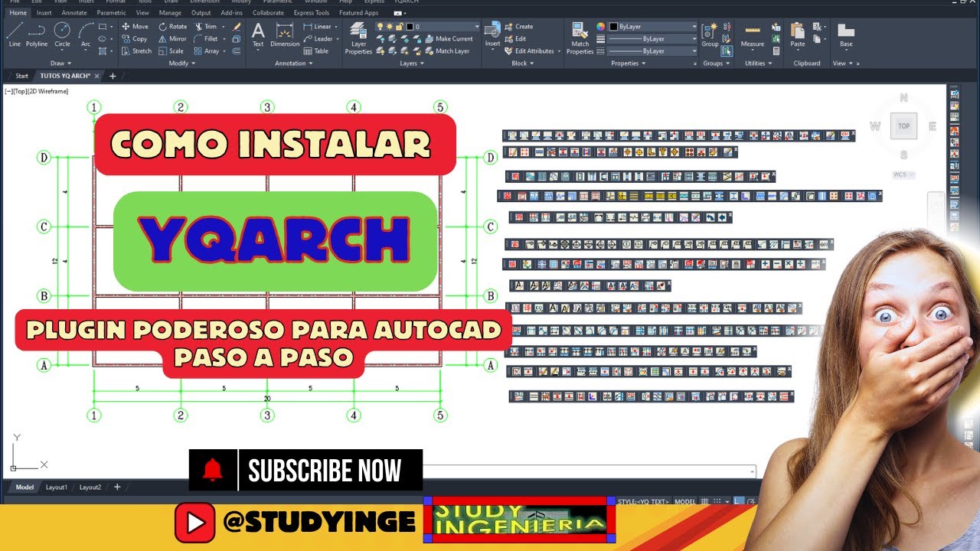
Task: Select the Polyline tool
Action: click(x=37, y=35)
